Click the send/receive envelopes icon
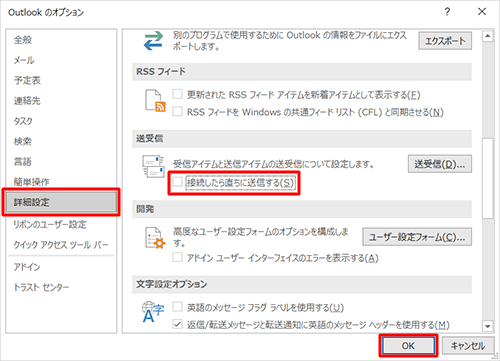The image size is (500, 361). point(153,166)
